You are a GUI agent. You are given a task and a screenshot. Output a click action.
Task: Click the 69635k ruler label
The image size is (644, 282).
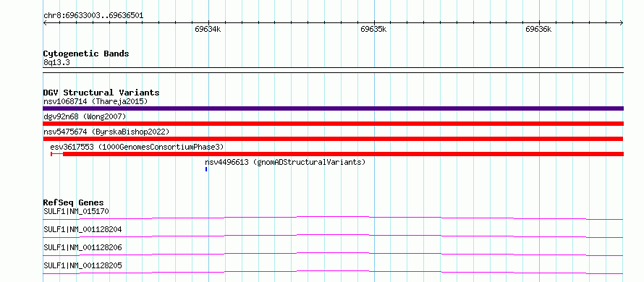pos(373,30)
